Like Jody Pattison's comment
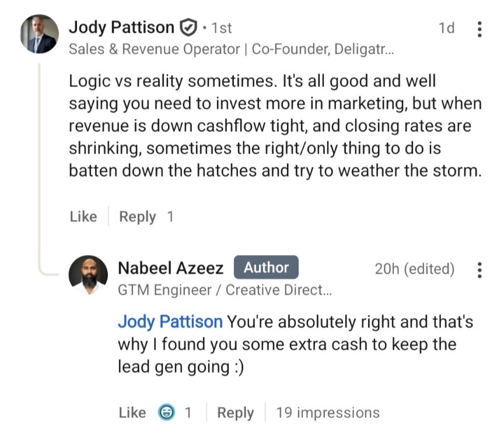 coord(83,217)
